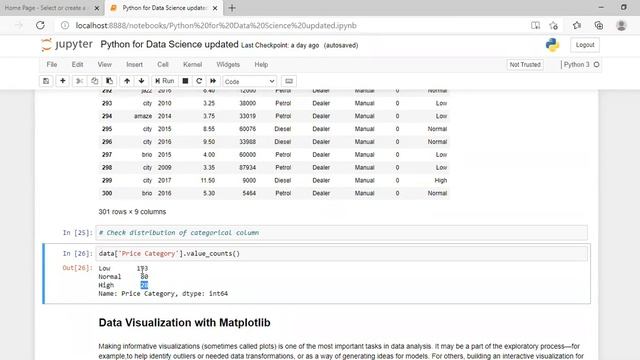Image resolution: width=640 pixels, height=360 pixels.
Task: Click the site information icon in address bar
Action: [x=64, y=25]
